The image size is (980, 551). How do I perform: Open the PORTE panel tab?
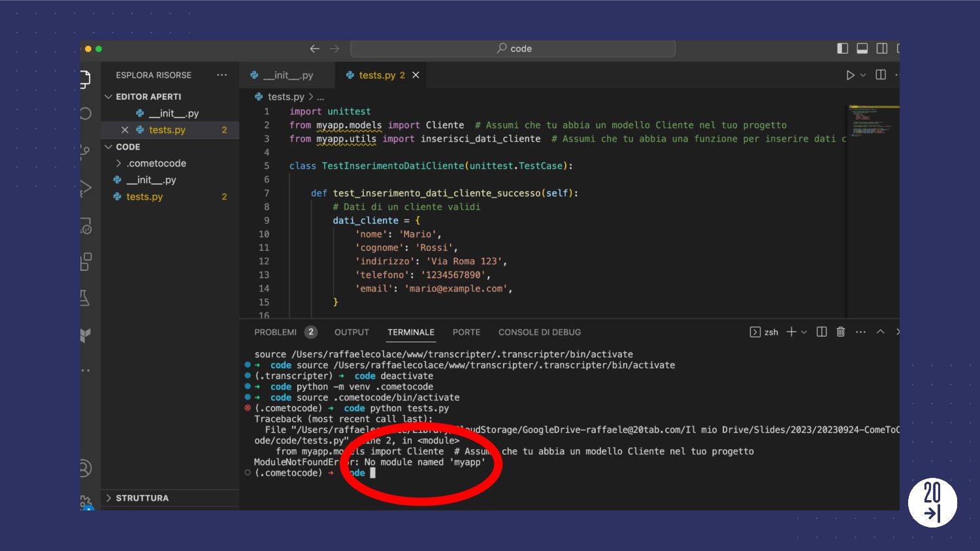(466, 332)
